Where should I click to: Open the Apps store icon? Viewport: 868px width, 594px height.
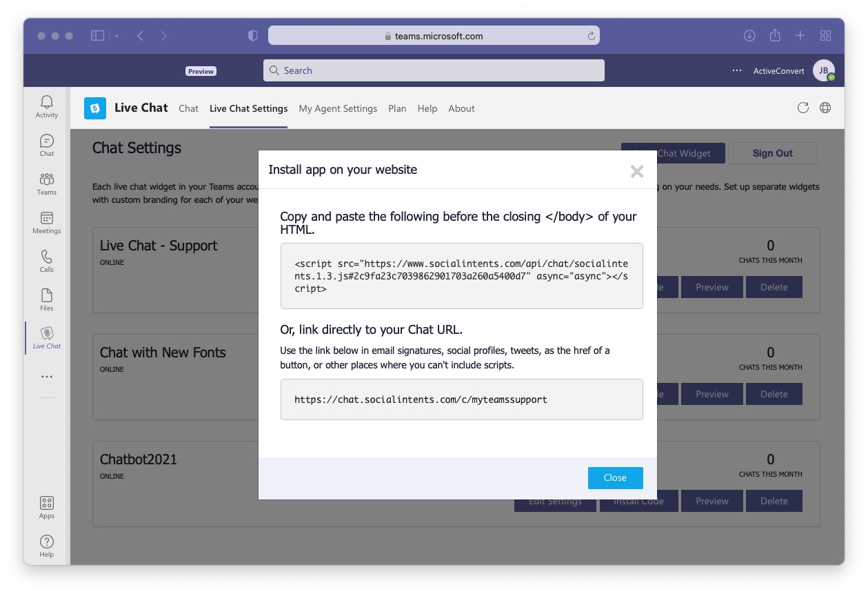[47, 507]
